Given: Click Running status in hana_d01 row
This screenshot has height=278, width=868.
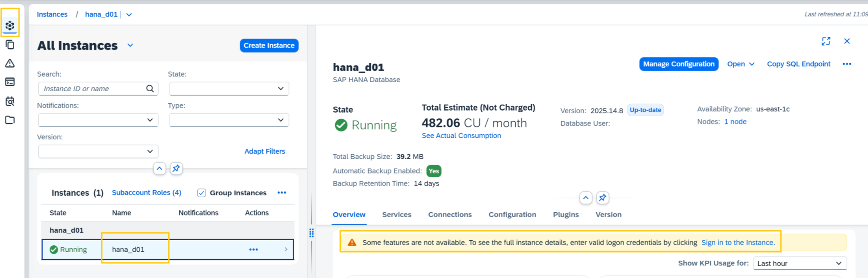Looking at the screenshot, I should 68,250.
